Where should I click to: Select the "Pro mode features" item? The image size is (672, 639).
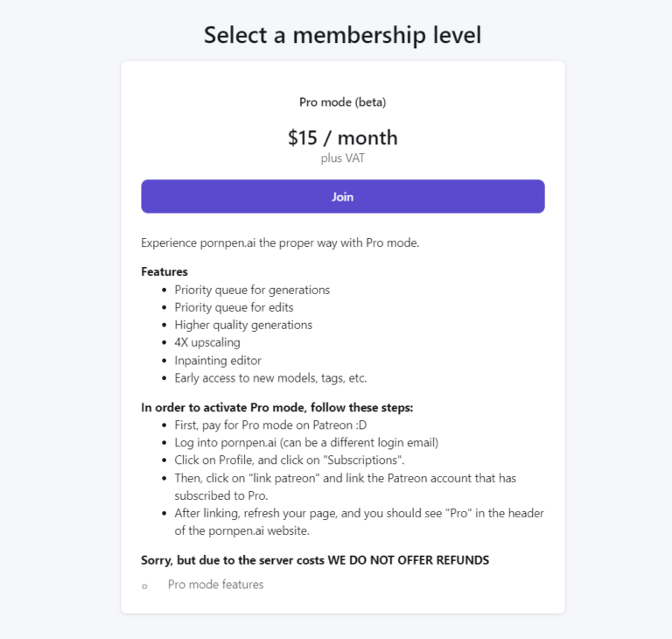215,585
